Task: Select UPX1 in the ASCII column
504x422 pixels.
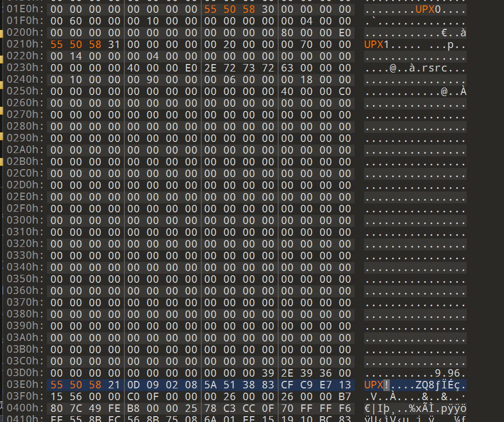Action: coord(377,44)
